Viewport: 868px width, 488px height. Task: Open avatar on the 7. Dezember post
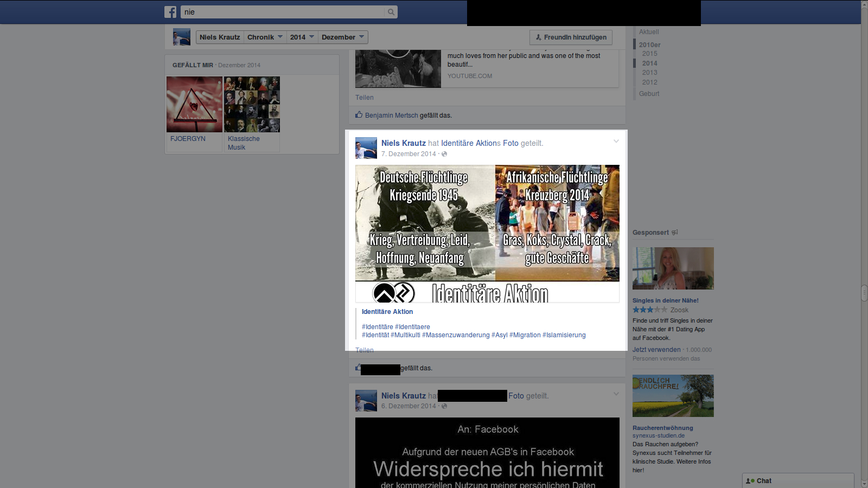366,148
